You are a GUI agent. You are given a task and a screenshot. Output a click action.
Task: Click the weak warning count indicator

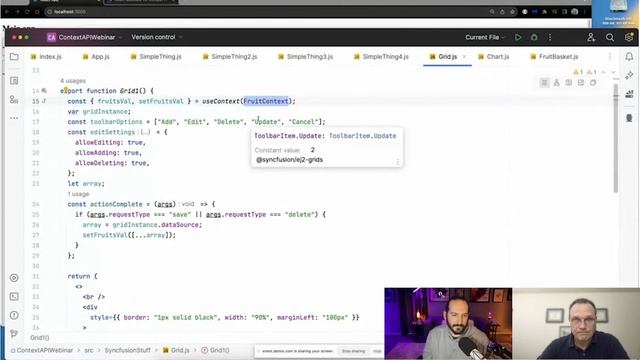(591, 72)
